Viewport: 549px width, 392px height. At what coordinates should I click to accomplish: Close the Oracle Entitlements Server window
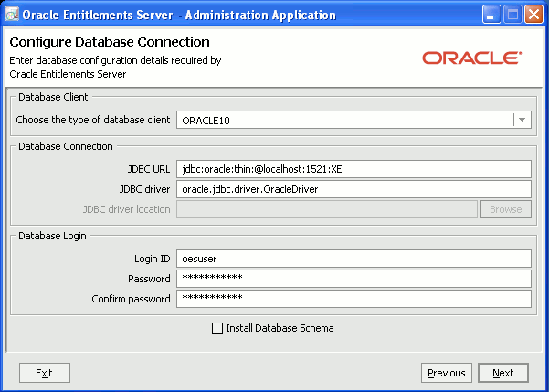pyautogui.click(x=533, y=15)
